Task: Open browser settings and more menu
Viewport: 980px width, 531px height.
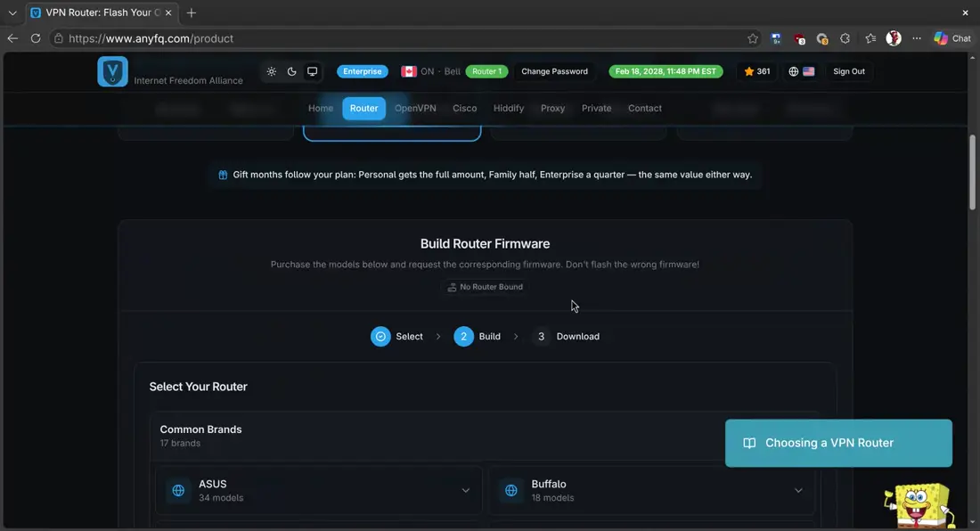Action: 917,38
